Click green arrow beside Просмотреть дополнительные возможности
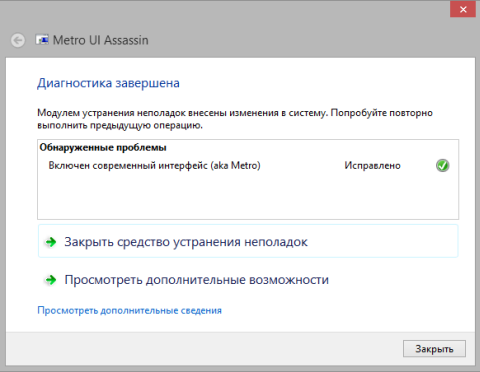 [51, 280]
